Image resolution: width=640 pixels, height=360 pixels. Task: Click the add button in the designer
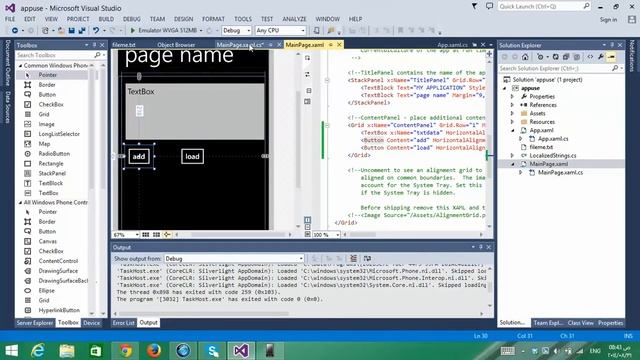[139, 156]
